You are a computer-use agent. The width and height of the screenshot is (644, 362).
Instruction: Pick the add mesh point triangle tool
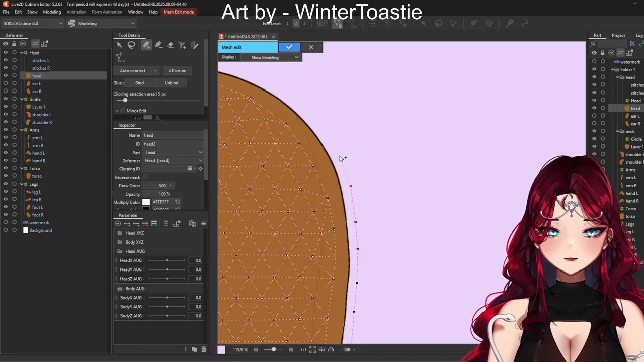point(183,45)
